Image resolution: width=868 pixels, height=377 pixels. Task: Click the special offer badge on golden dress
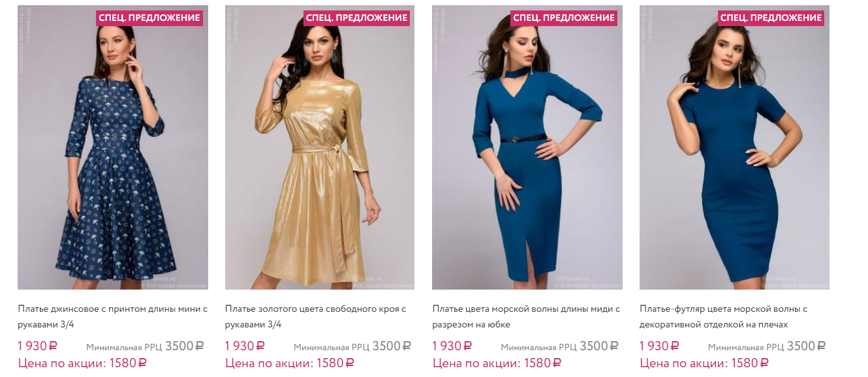pyautogui.click(x=356, y=18)
